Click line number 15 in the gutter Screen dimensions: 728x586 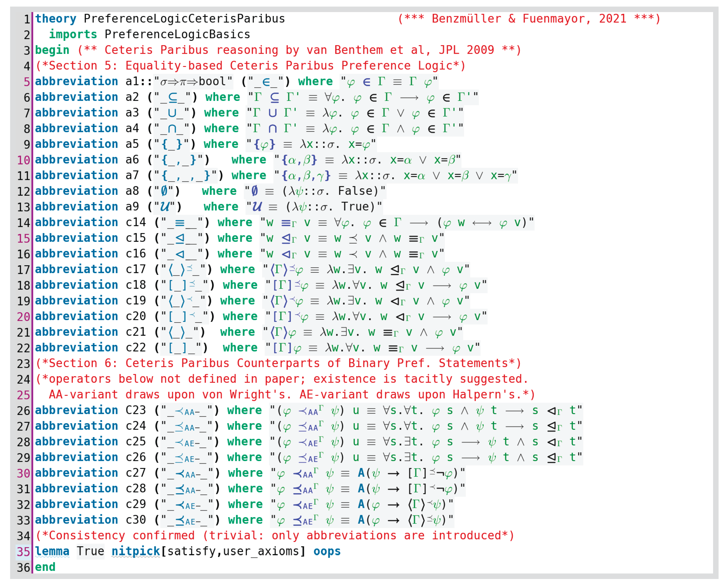pos(23,238)
